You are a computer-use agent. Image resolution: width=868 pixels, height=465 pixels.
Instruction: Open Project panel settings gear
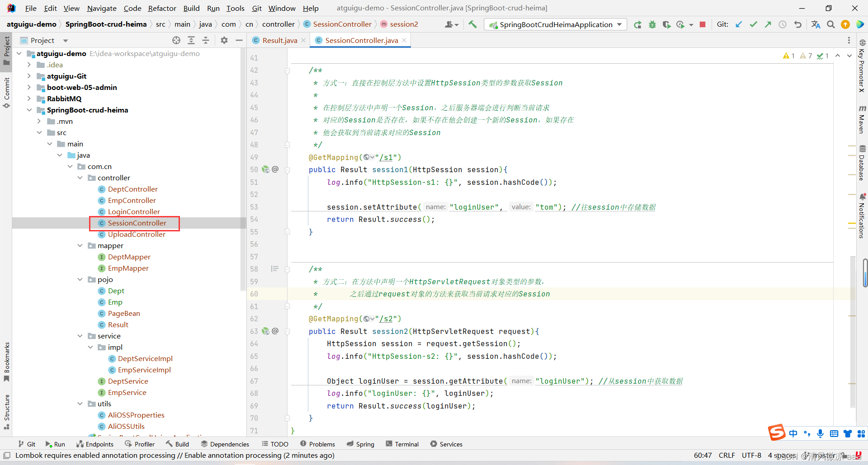click(224, 40)
